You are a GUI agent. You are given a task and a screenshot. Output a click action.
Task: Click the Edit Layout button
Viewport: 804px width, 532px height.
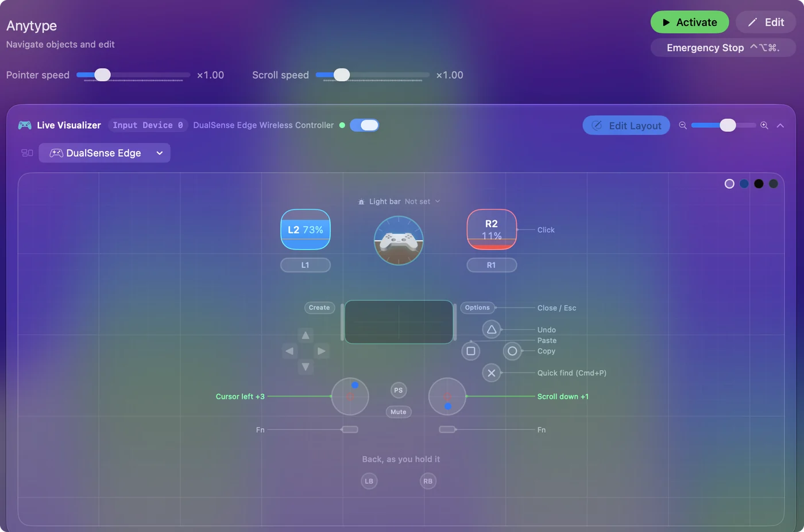627,125
